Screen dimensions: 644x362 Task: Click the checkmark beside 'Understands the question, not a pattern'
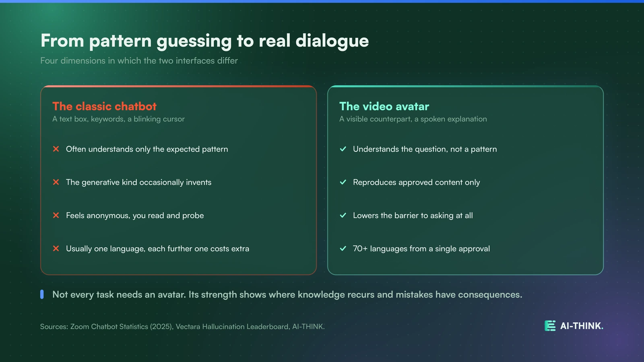pyautogui.click(x=343, y=149)
